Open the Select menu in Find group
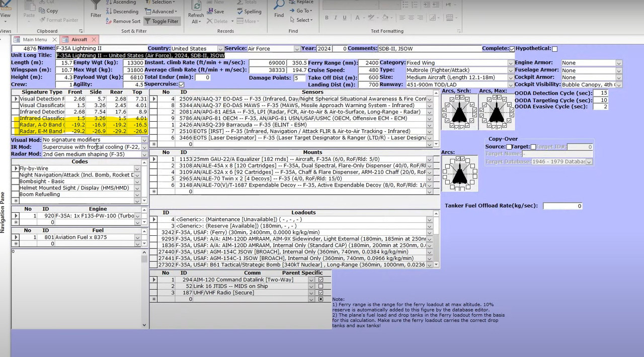Screen dimensions: 644x357 pos(301,20)
